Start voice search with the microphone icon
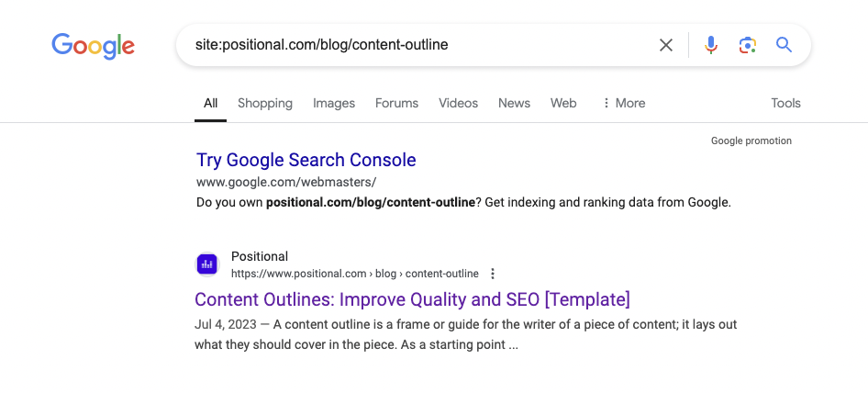Screen dimensions: 868x393 [711, 45]
